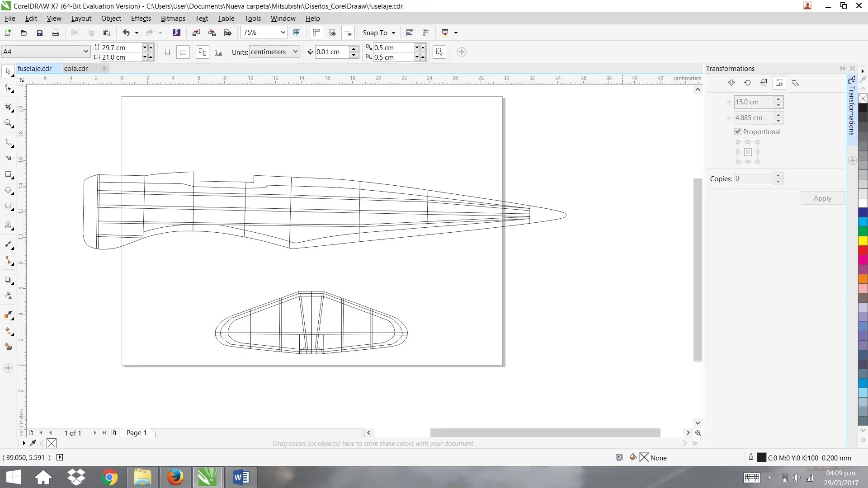This screenshot has width=868, height=488.
Task: Click the new document tab plus button
Action: pyautogui.click(x=104, y=69)
